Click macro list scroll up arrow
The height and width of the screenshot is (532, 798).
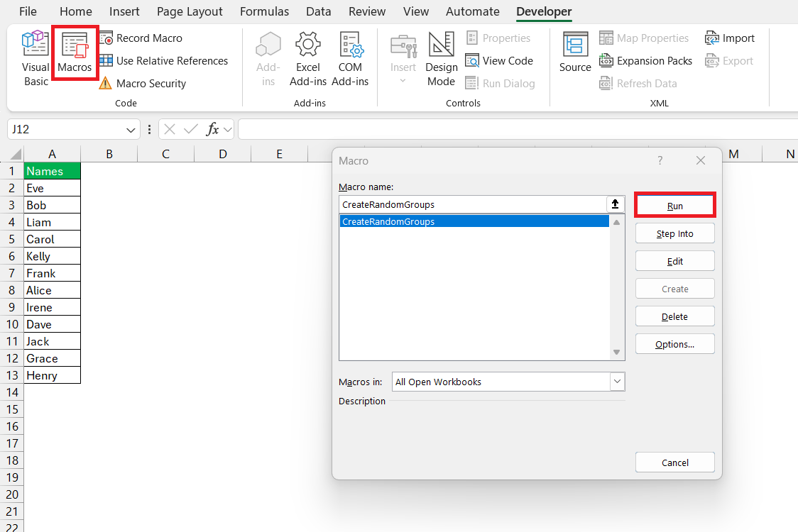616,222
